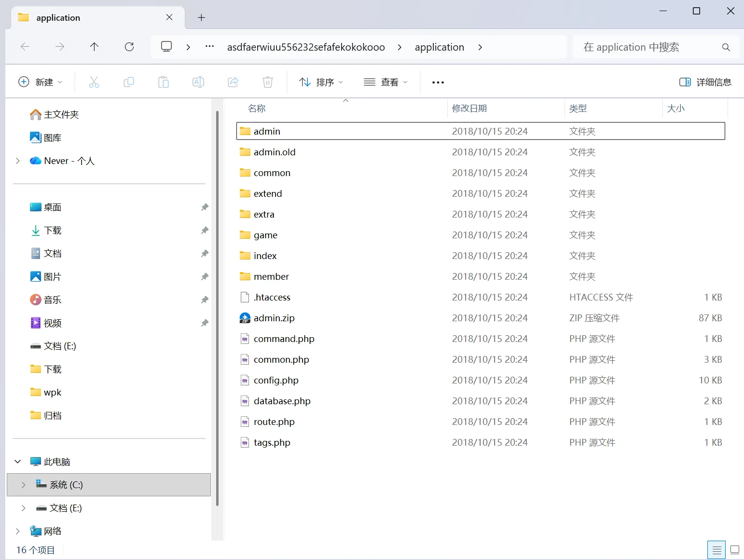Select the .htaccess file
Viewport: 744px width, 560px height.
481,297
